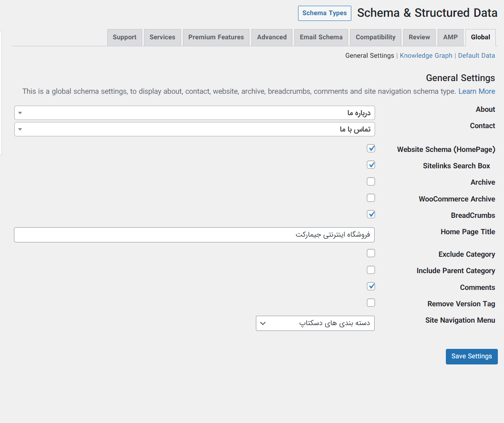The image size is (504, 423).
Task: Switch to the Support tab
Action: click(124, 37)
